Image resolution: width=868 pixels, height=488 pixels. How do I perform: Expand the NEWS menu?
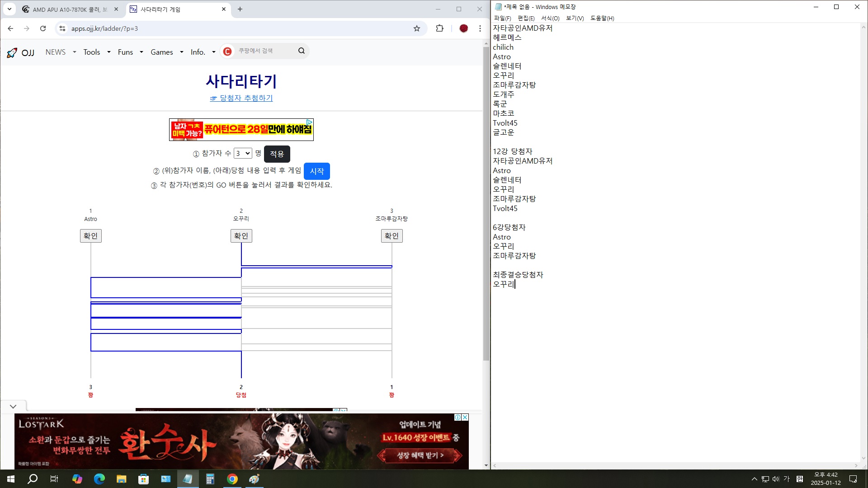[x=61, y=52]
